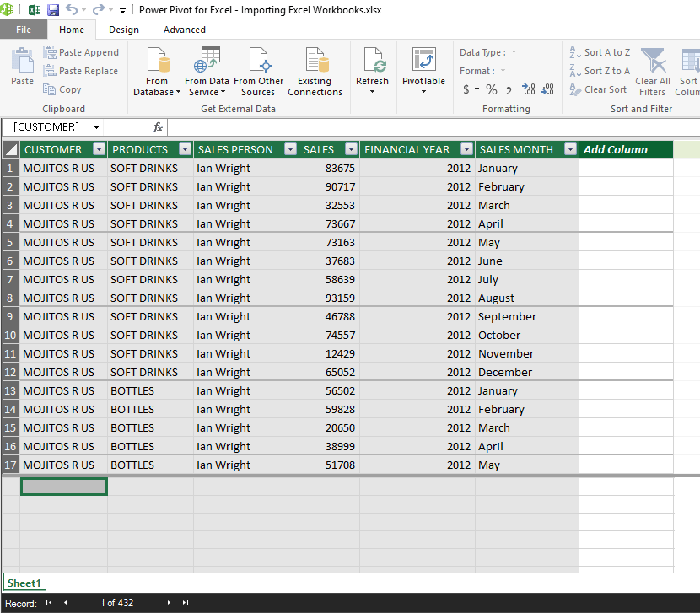
Task: Switch to the Design tab
Action: [124, 30]
